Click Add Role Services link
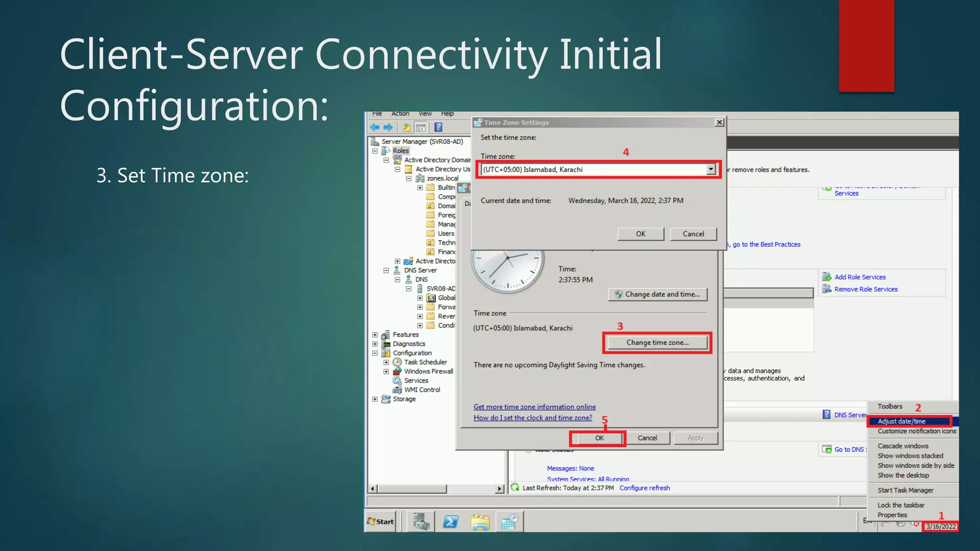The height and width of the screenshot is (551, 980). coord(860,277)
